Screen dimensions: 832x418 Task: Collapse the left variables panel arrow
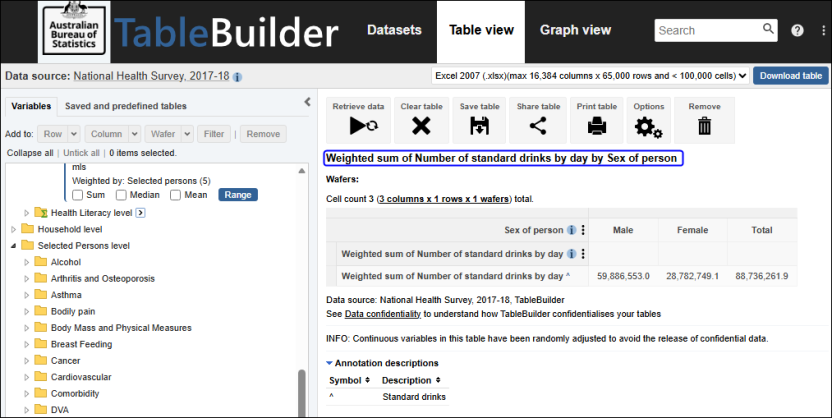tap(307, 102)
